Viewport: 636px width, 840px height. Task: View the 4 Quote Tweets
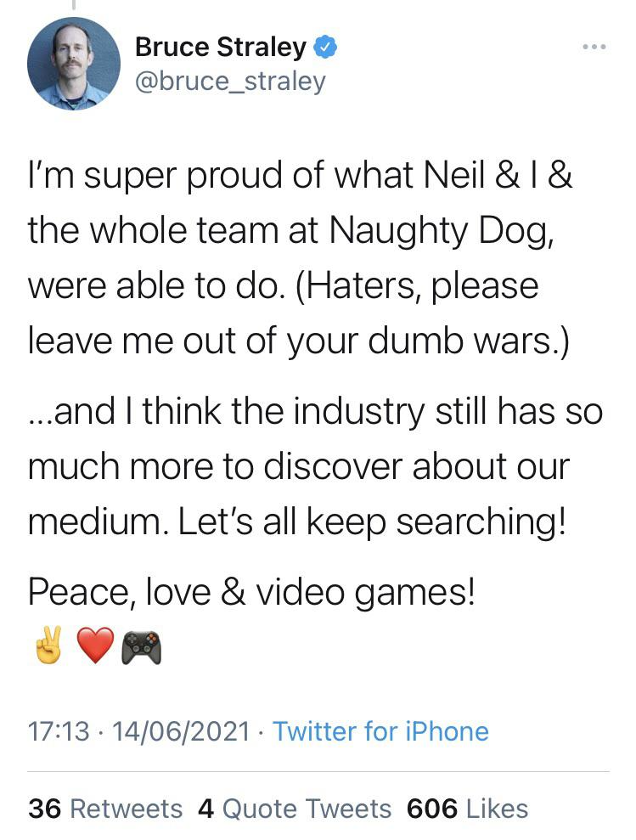295,809
